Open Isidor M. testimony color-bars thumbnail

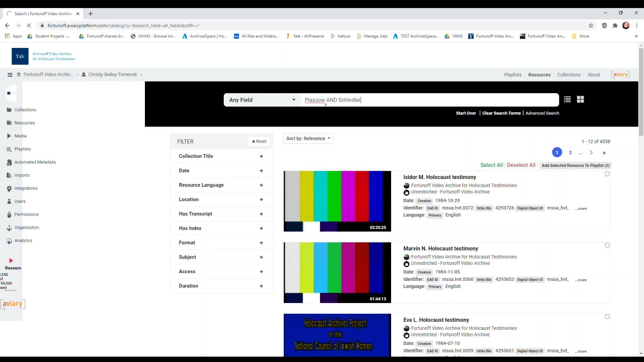(x=337, y=201)
